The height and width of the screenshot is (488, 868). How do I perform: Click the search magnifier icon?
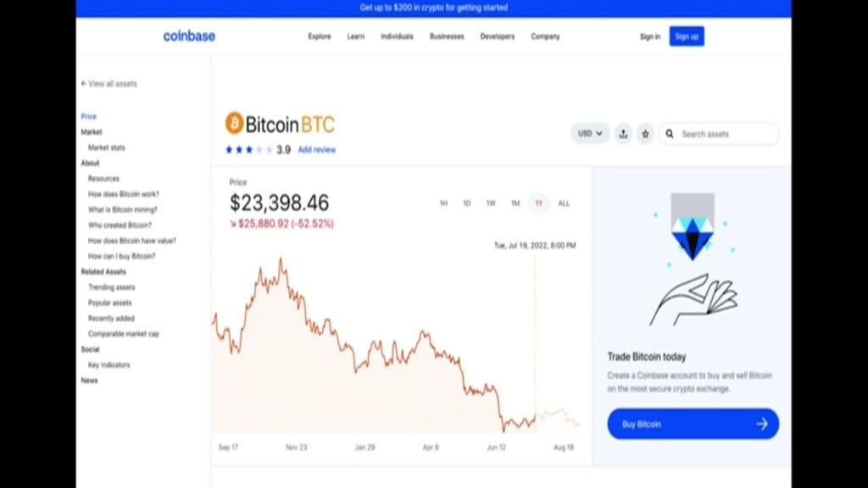[670, 134]
